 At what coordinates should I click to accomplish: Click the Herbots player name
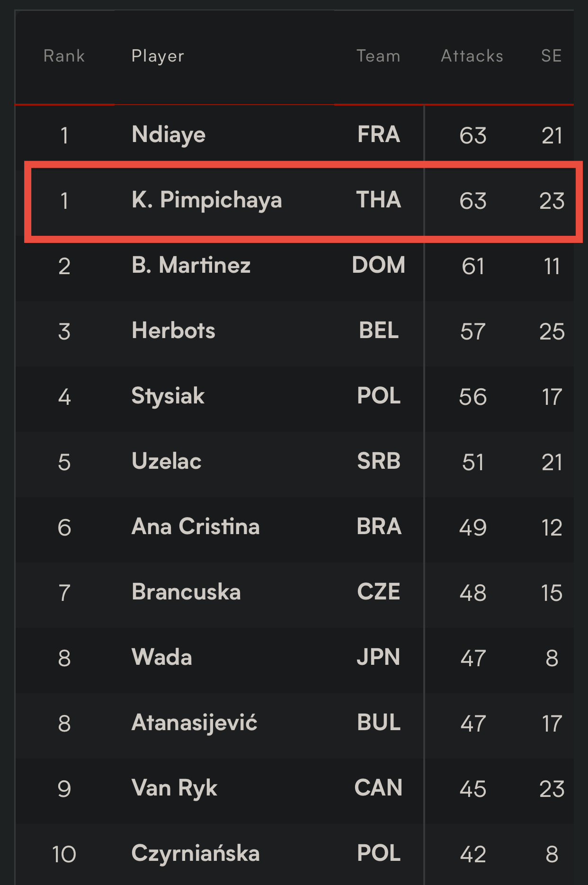pos(173,331)
